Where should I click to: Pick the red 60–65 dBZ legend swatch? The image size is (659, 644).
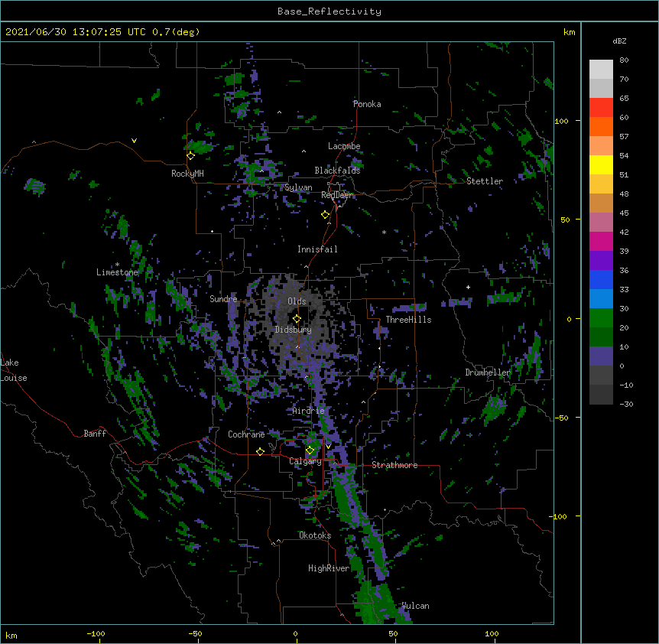pyautogui.click(x=601, y=108)
